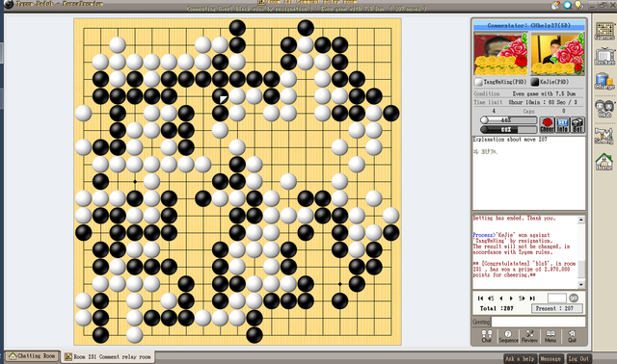The height and width of the screenshot is (364, 617).
Task: Open the Review button in bottom toolbar
Action: [x=529, y=336]
